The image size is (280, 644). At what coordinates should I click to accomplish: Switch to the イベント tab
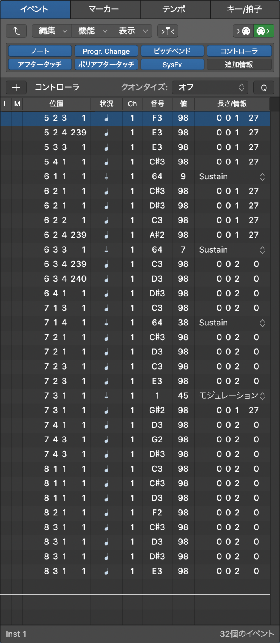(x=35, y=9)
